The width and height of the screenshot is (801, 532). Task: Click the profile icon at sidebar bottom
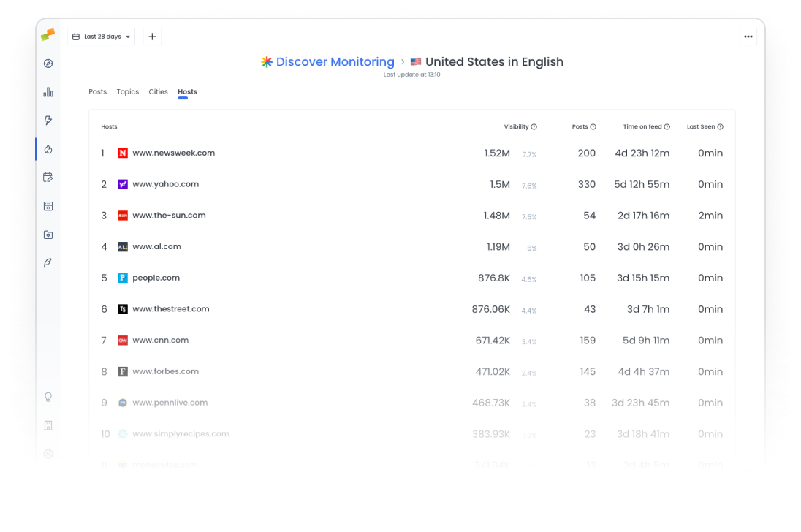coord(48,454)
